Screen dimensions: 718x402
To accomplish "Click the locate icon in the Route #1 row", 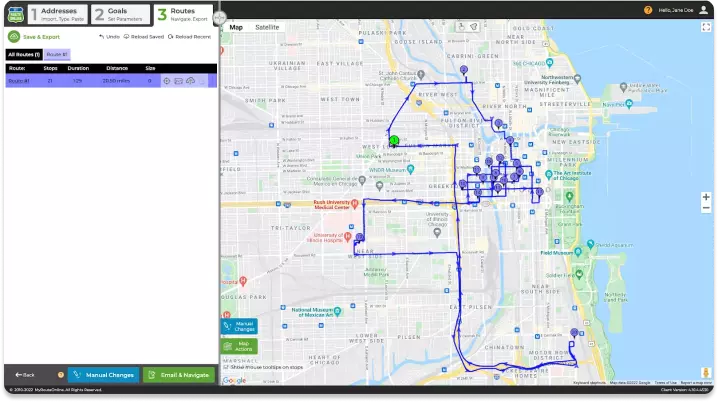I will coord(167,81).
